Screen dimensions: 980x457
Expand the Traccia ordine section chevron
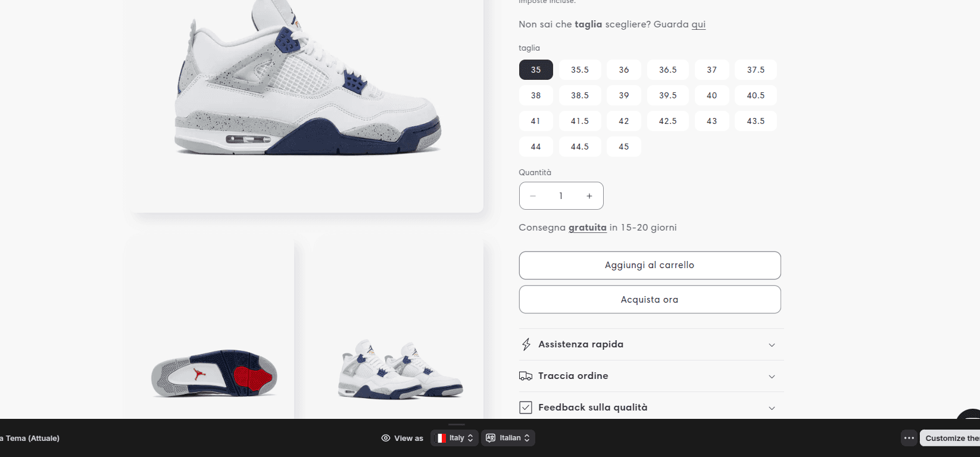click(x=772, y=377)
